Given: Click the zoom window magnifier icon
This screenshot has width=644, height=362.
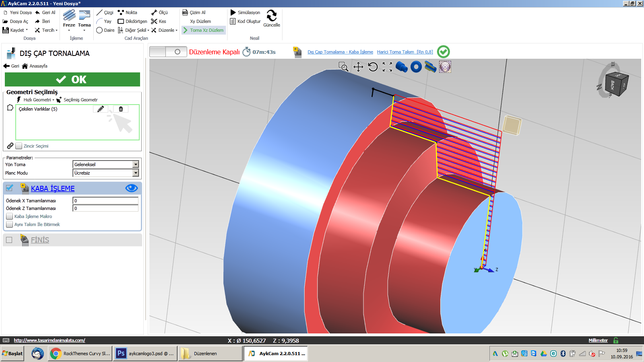Looking at the screenshot, I should click(343, 67).
